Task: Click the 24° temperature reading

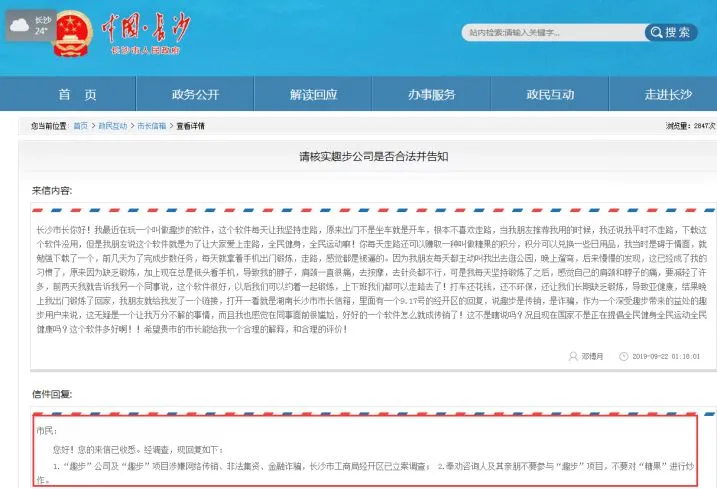Action: pos(41,31)
